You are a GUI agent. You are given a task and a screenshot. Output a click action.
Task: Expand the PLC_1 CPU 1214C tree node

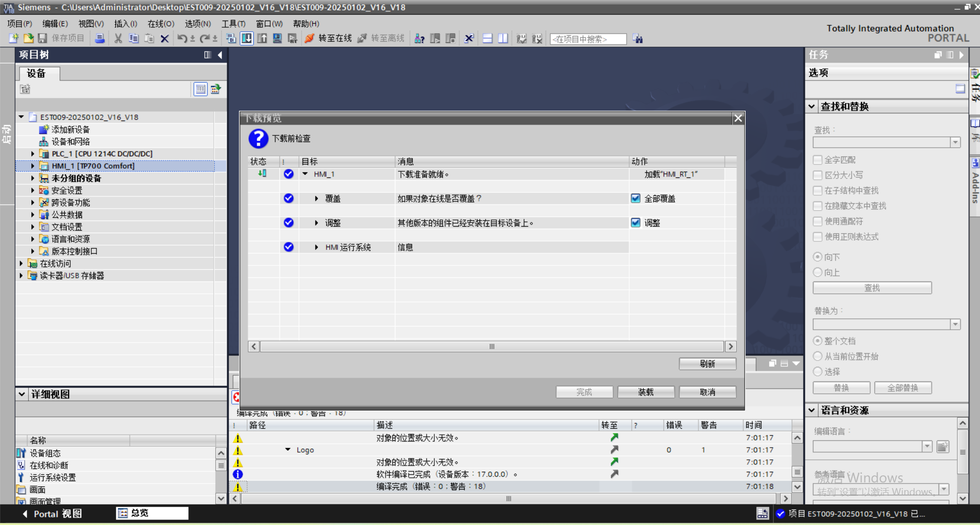(33, 154)
